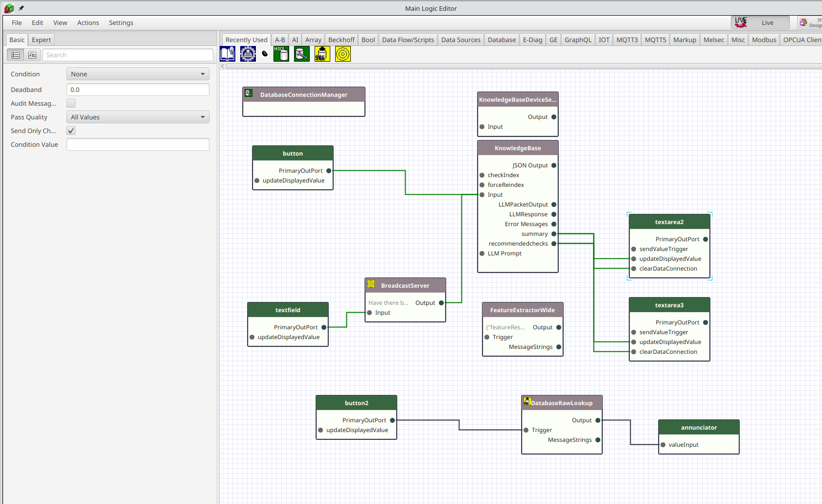Select the yellow SQL upload palette icon
This screenshot has width=822, height=504.
pyautogui.click(x=322, y=54)
